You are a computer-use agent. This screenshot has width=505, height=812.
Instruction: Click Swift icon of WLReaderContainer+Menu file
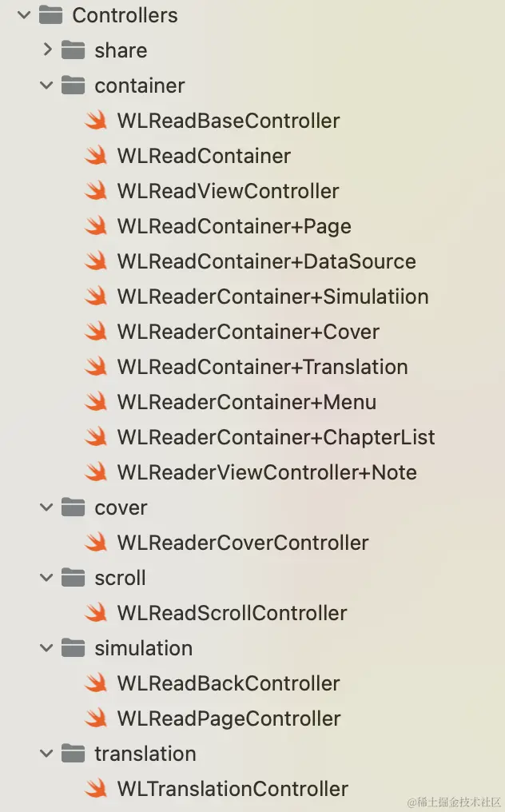tap(97, 402)
